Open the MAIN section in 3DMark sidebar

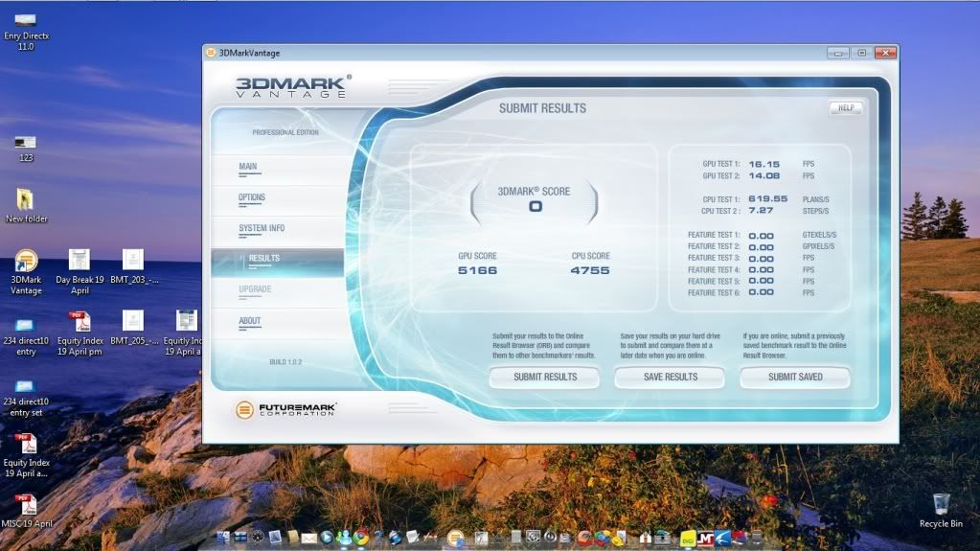point(248,167)
